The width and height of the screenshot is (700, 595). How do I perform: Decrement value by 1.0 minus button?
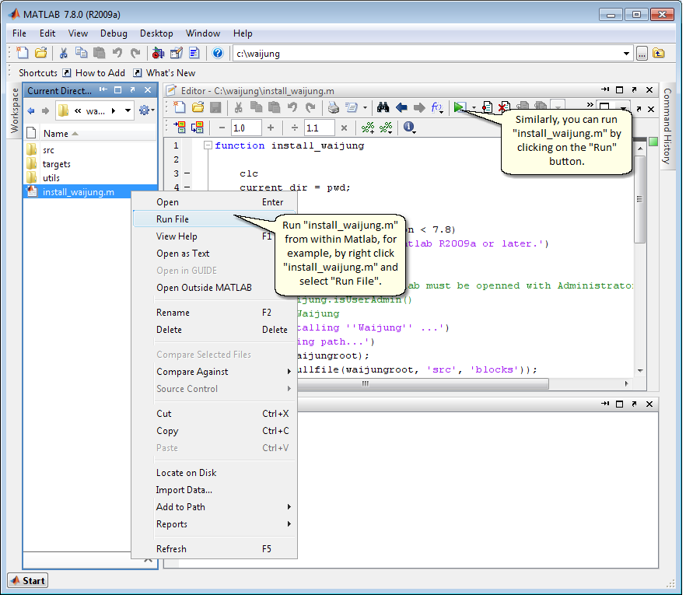(x=222, y=128)
